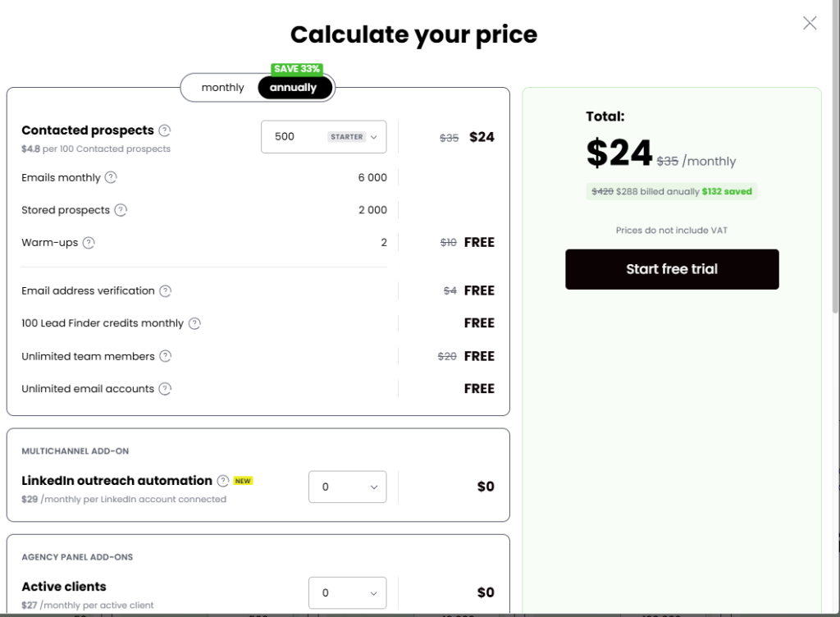This screenshot has height=617, width=840.
Task: Open the Contacted prospects help tooltip
Action: 164,130
